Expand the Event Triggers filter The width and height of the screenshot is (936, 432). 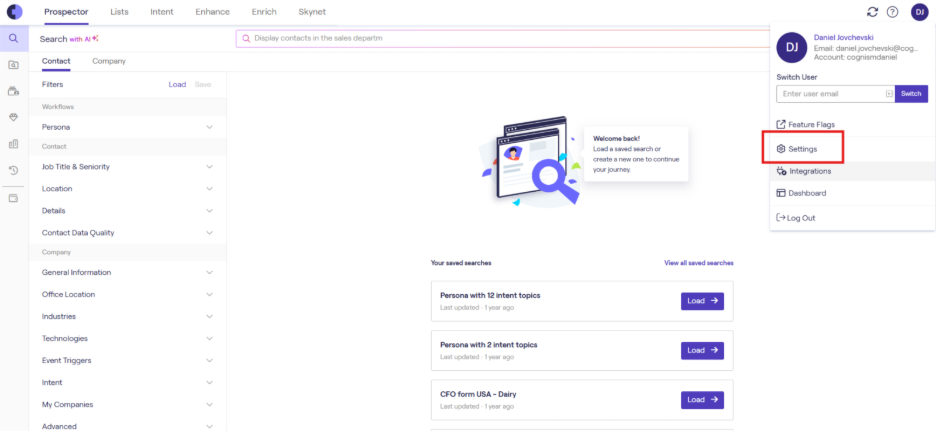[210, 360]
